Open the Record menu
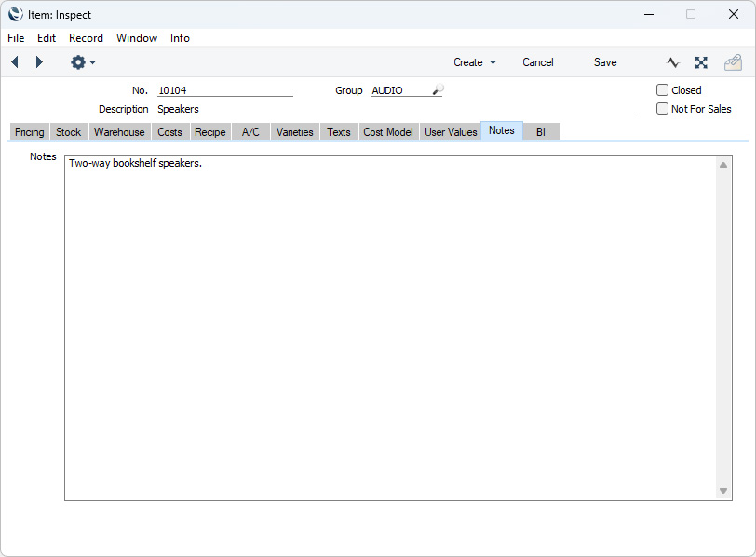This screenshot has height=557, width=756. coord(86,38)
